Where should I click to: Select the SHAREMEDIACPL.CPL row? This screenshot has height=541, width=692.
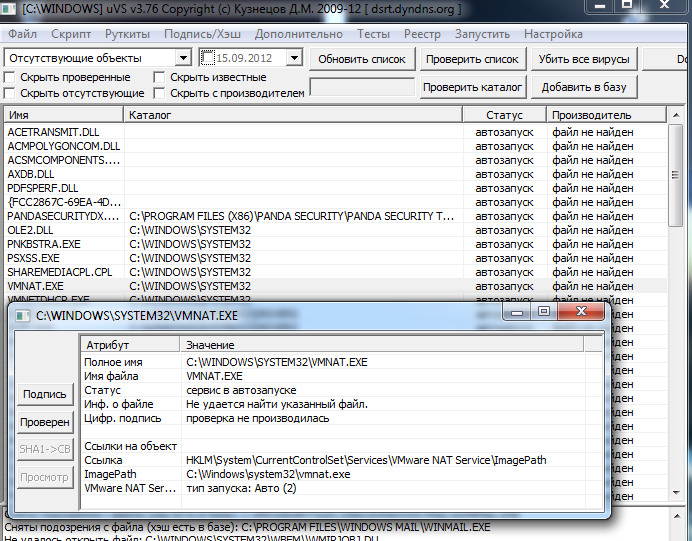335,272
